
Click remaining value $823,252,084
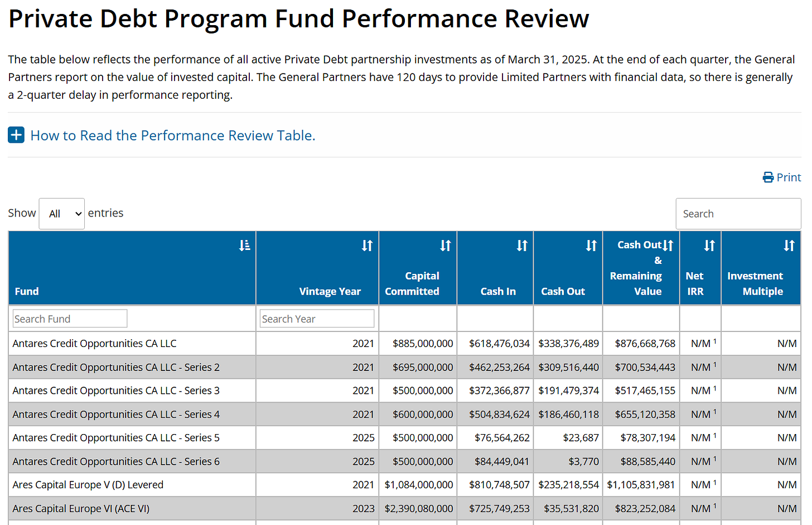point(645,509)
